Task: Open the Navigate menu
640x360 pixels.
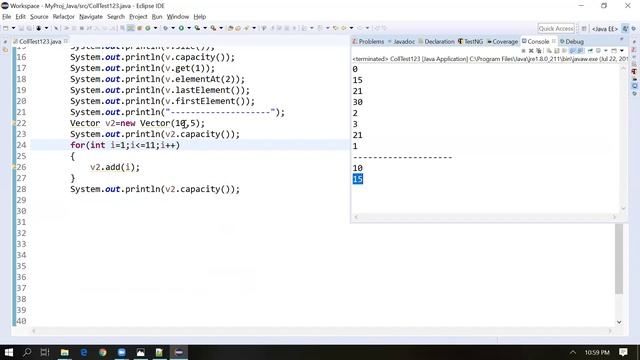Action: point(91,17)
